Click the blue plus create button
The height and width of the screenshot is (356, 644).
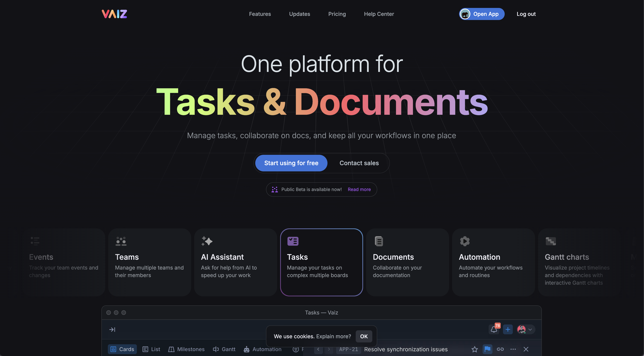click(508, 329)
